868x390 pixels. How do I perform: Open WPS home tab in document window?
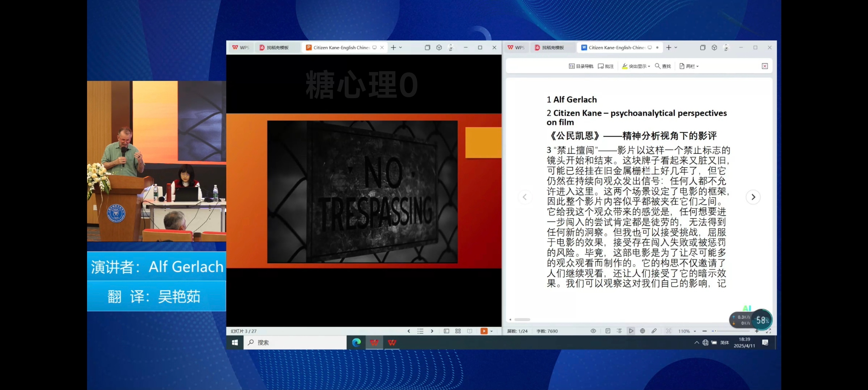516,48
